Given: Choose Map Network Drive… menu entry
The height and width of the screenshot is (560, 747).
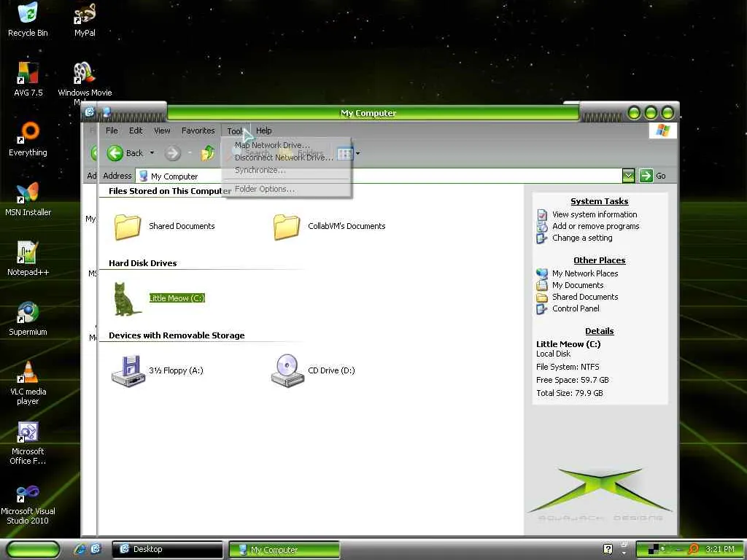Looking at the screenshot, I should point(287,145).
